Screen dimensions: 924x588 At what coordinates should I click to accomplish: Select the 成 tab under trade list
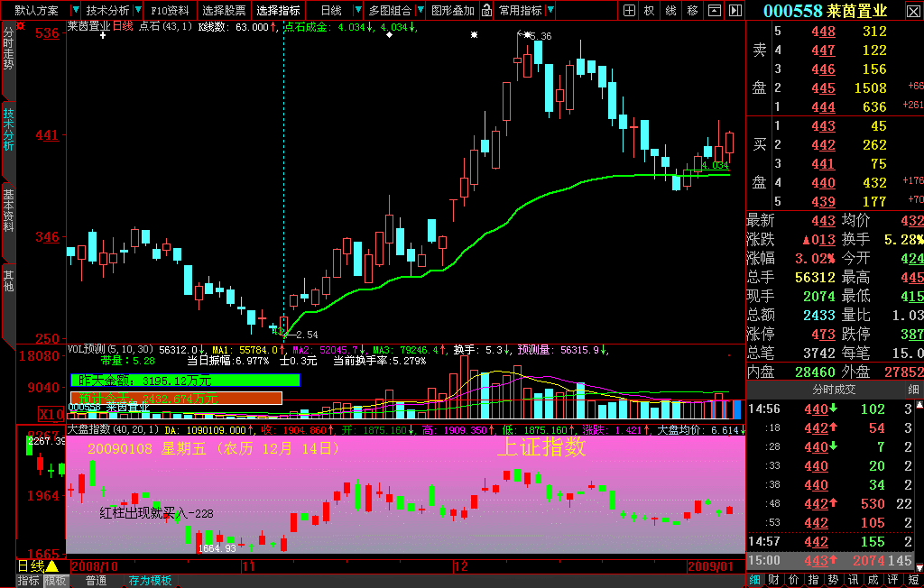873,581
